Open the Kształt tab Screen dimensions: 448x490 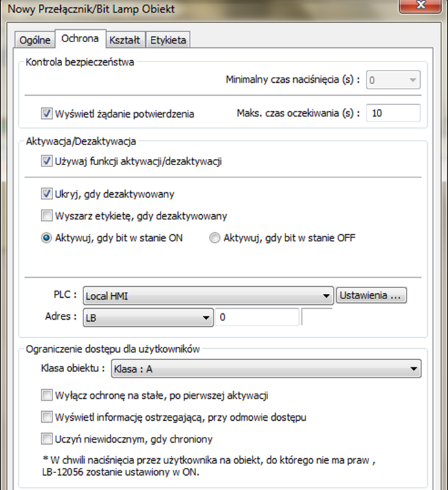tap(125, 40)
